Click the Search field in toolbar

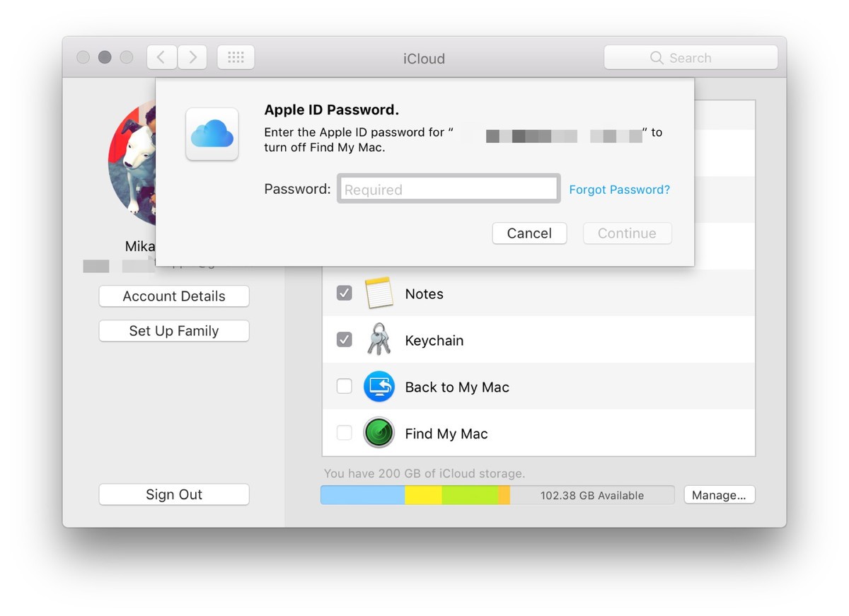691,58
